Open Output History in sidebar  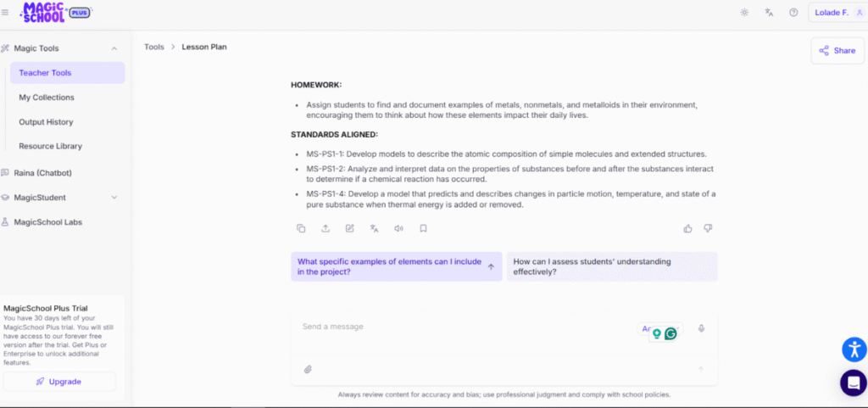coord(46,122)
